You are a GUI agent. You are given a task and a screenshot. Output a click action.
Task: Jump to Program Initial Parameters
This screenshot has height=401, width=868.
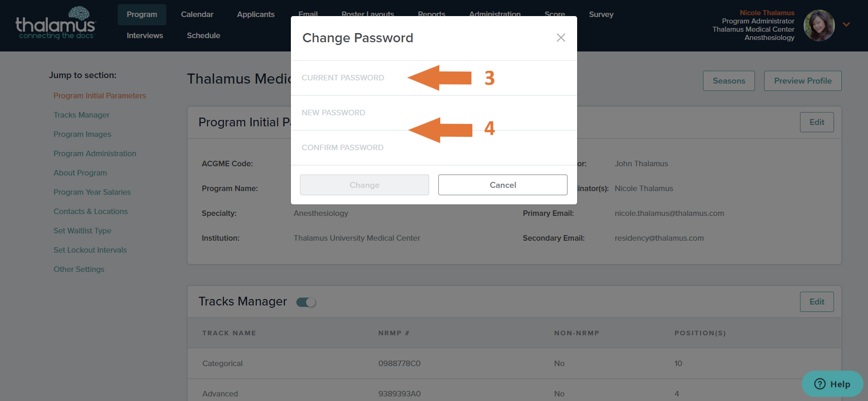point(100,96)
